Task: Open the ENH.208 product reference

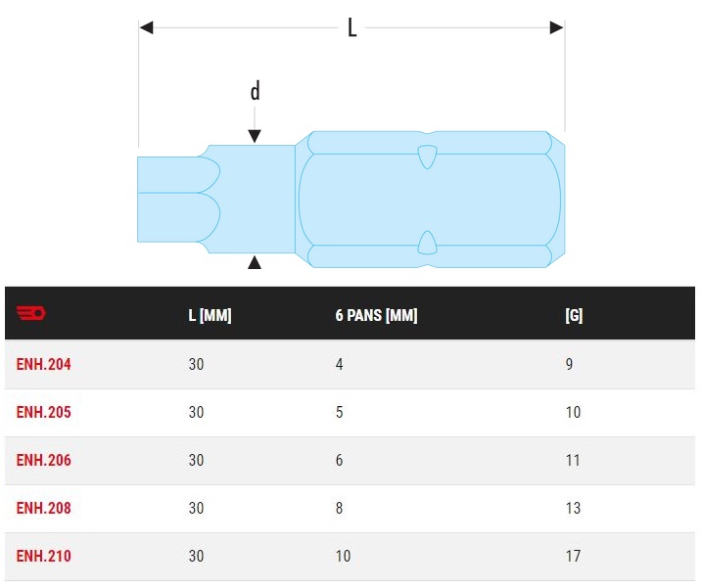Action: click(43, 508)
